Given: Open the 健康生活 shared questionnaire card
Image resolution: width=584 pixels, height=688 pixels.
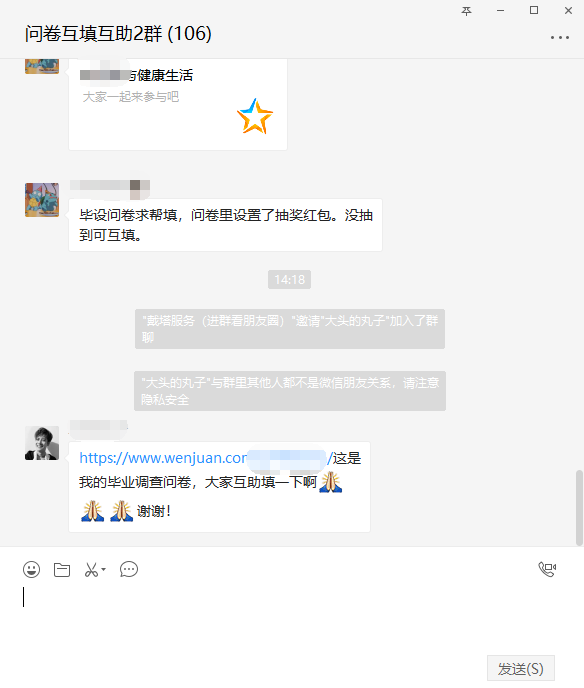Looking at the screenshot, I should 178,104.
